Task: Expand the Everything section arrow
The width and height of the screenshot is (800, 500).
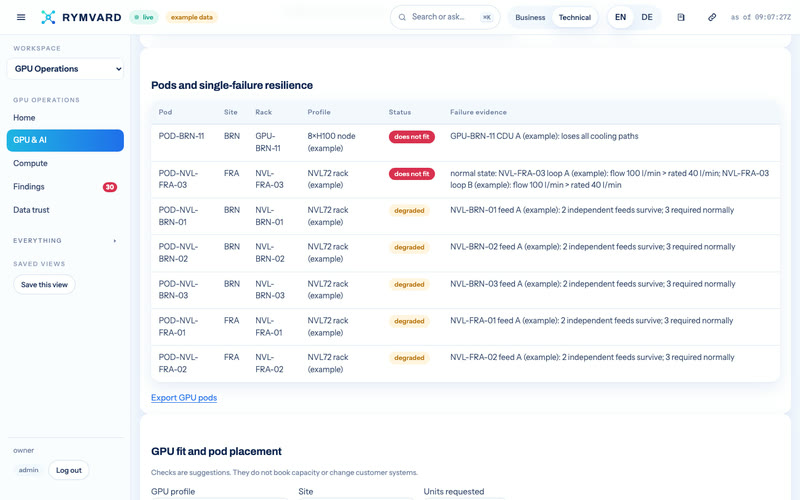Action: [115, 241]
